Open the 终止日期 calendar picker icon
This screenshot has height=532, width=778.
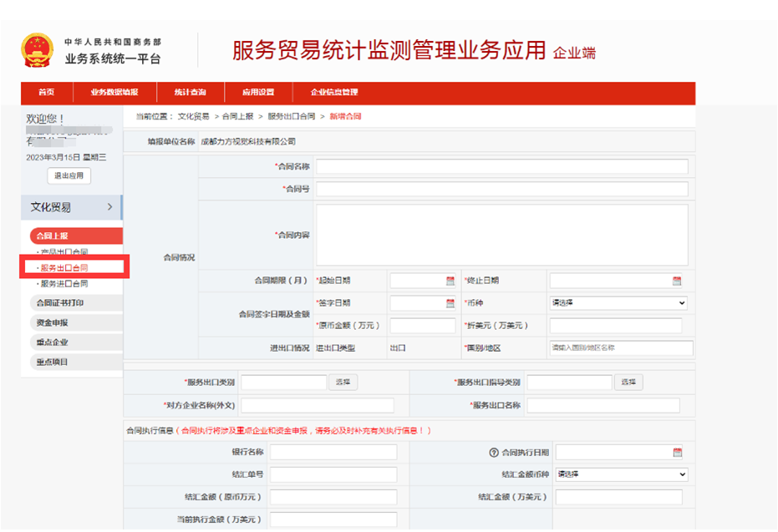tap(677, 281)
